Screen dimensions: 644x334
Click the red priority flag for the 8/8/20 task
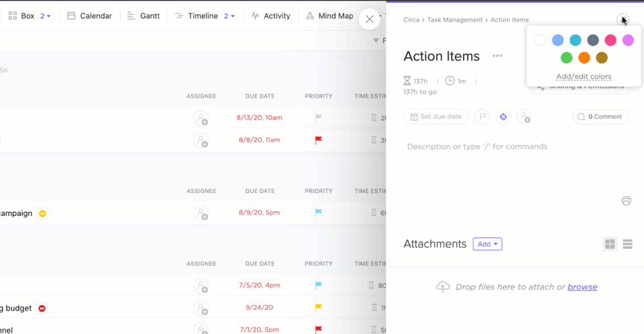point(319,140)
